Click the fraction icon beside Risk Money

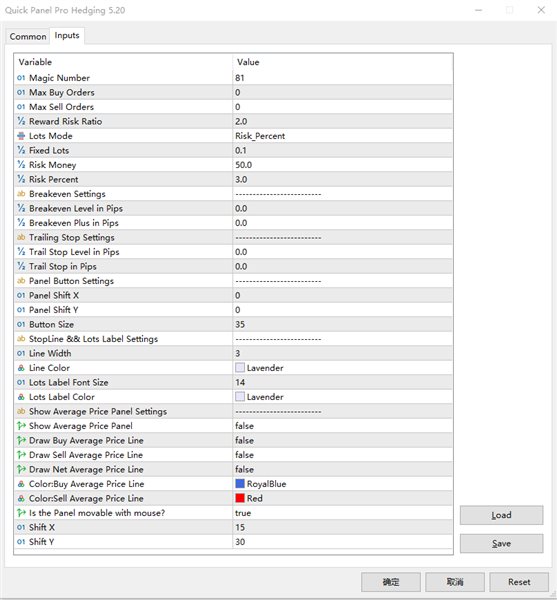pyautogui.click(x=21, y=165)
